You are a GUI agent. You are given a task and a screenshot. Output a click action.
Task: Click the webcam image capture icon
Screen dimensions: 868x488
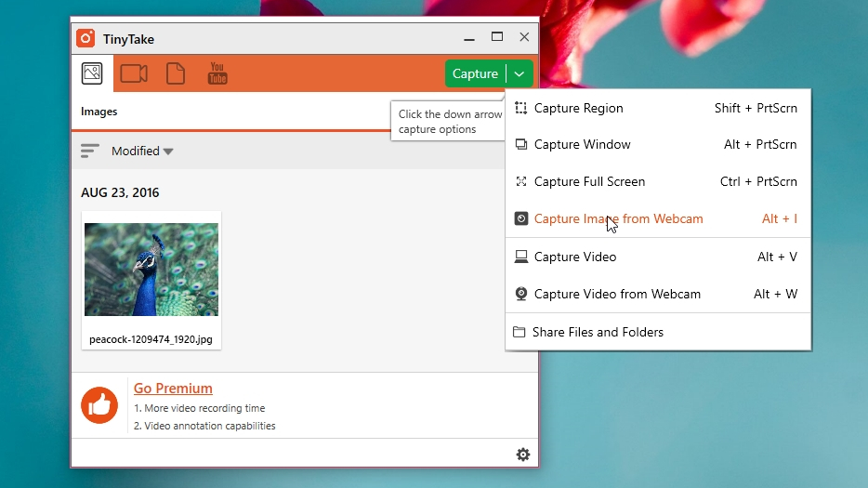[x=521, y=218]
